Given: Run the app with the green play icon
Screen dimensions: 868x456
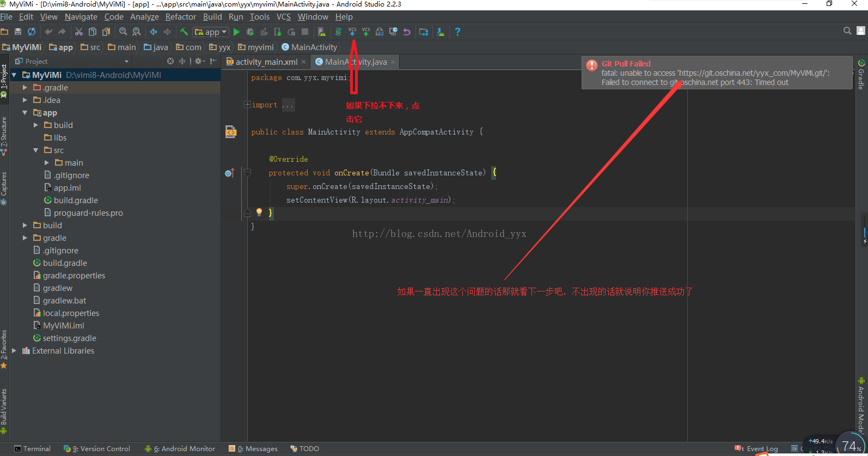Looking at the screenshot, I should click(236, 32).
